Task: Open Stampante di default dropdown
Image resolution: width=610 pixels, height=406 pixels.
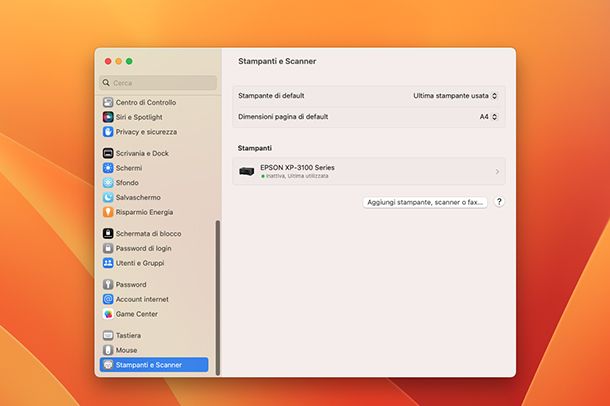Action: (x=455, y=96)
